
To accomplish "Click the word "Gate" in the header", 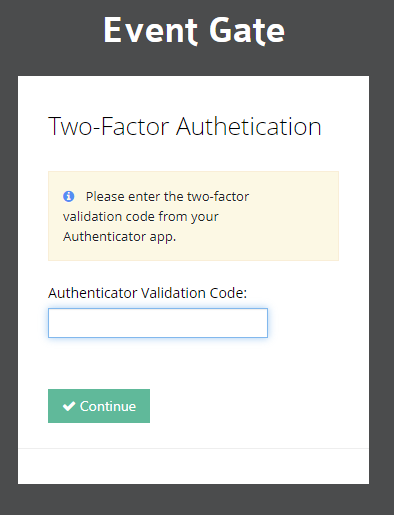I will tap(247, 30).
